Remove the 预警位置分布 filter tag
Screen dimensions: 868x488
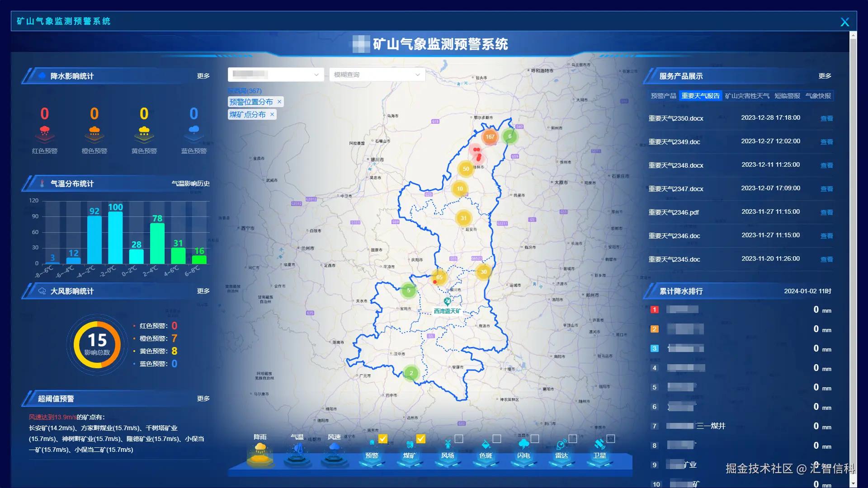click(x=279, y=102)
